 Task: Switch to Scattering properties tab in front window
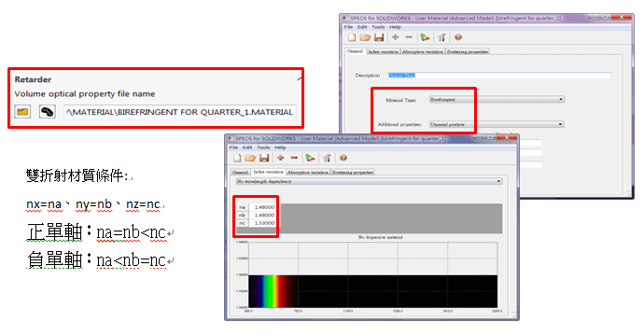click(353, 172)
